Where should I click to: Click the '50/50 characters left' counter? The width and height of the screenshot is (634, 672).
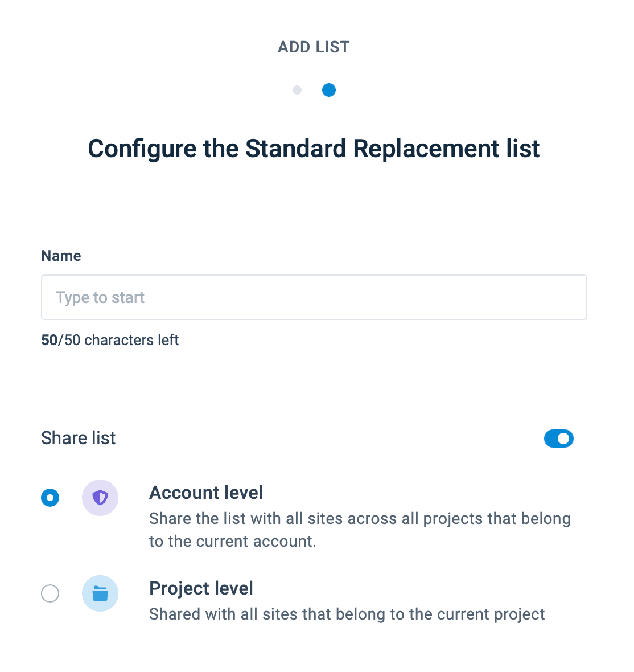110,340
